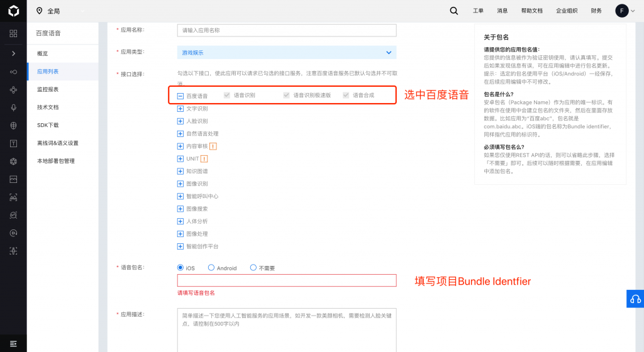The image size is (644, 352).
Task: Open the headset support floating button
Action: coord(635,299)
